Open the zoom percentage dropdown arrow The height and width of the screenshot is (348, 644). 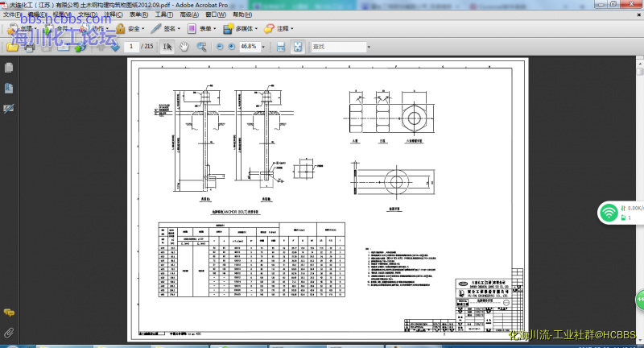[263, 47]
